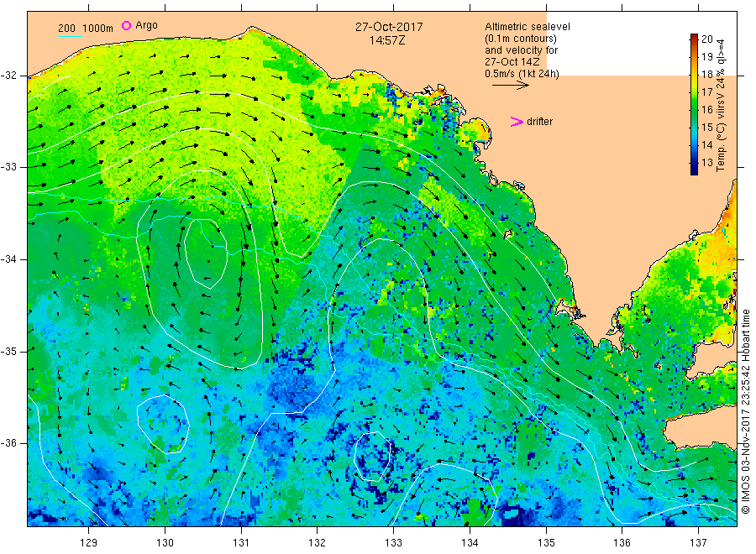Click the IMOS copyright timestamp text
The image size is (756, 554).
tap(747, 412)
